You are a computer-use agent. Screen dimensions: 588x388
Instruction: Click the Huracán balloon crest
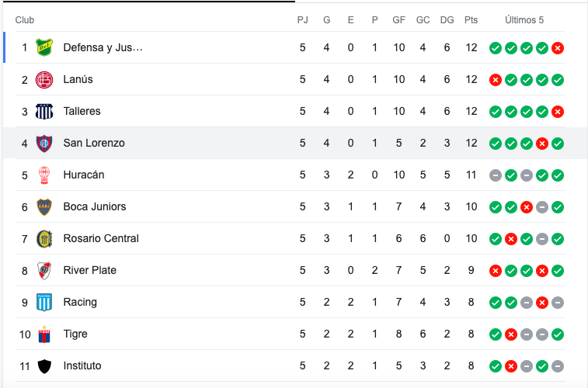44,175
